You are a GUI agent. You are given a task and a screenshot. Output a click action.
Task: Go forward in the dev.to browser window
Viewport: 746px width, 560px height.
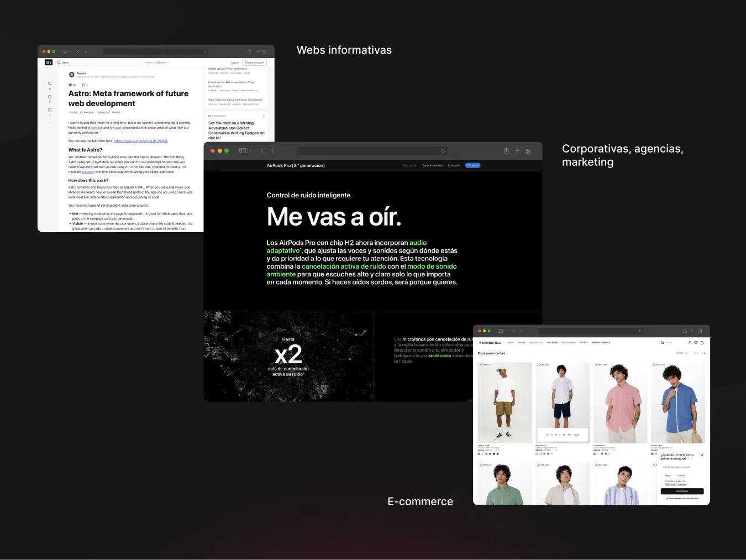click(x=86, y=51)
